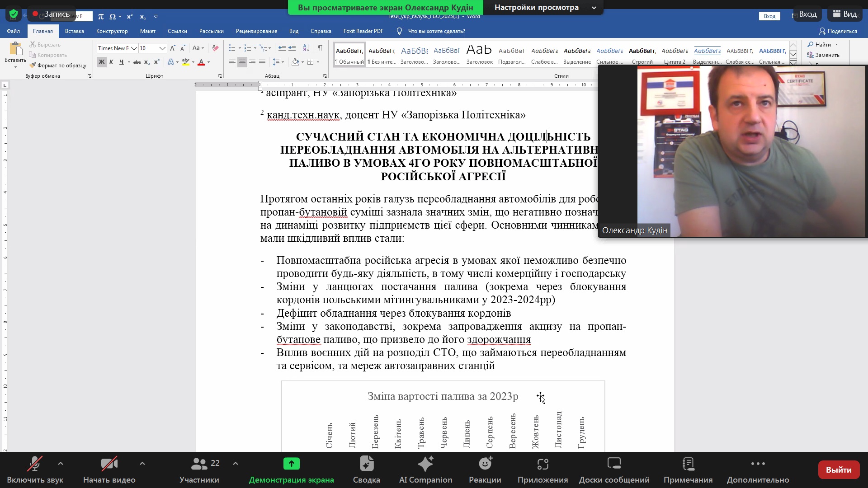Click the clear formatting eraser icon
Screen dimensions: 868x488
coord(215,48)
